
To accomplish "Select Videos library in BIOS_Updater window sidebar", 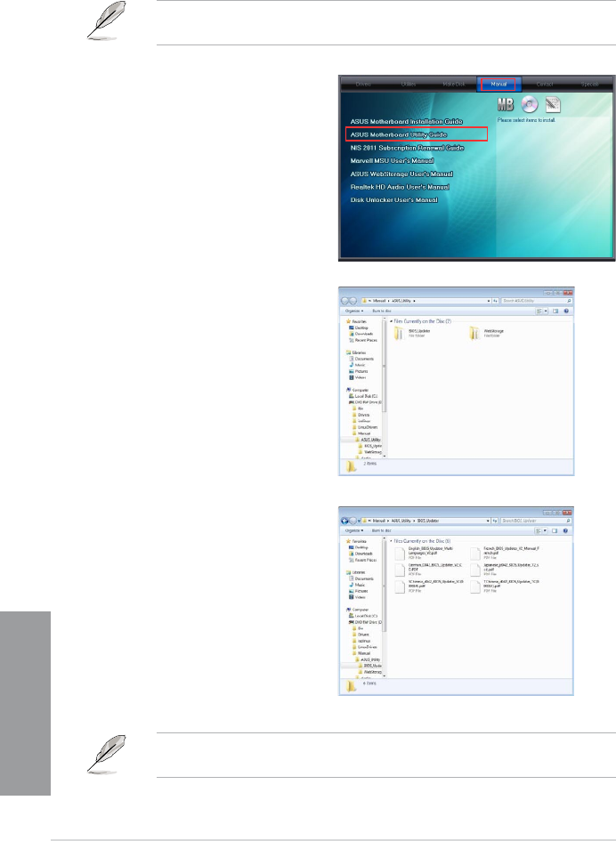I will coord(358,597).
